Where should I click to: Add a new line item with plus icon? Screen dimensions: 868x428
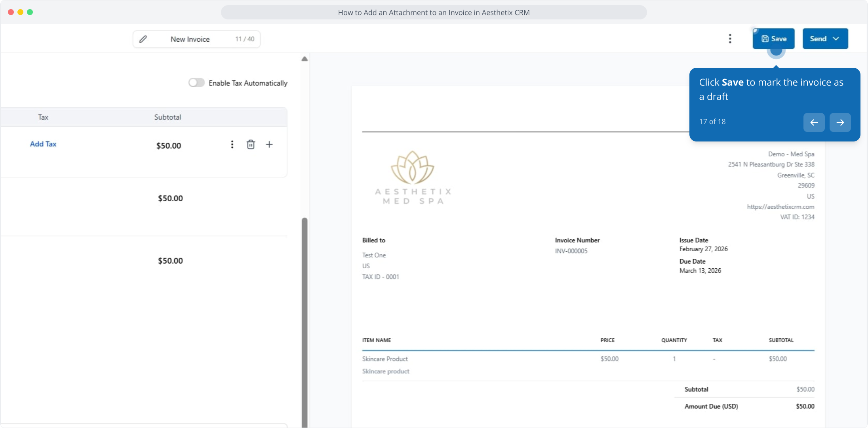(x=269, y=144)
